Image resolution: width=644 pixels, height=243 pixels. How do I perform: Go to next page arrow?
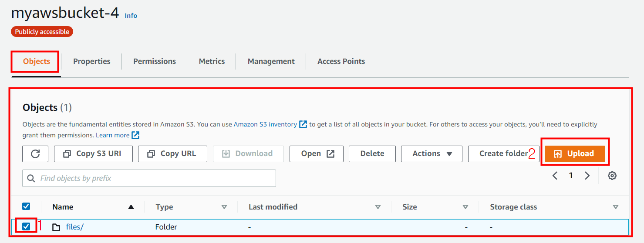pyautogui.click(x=587, y=176)
